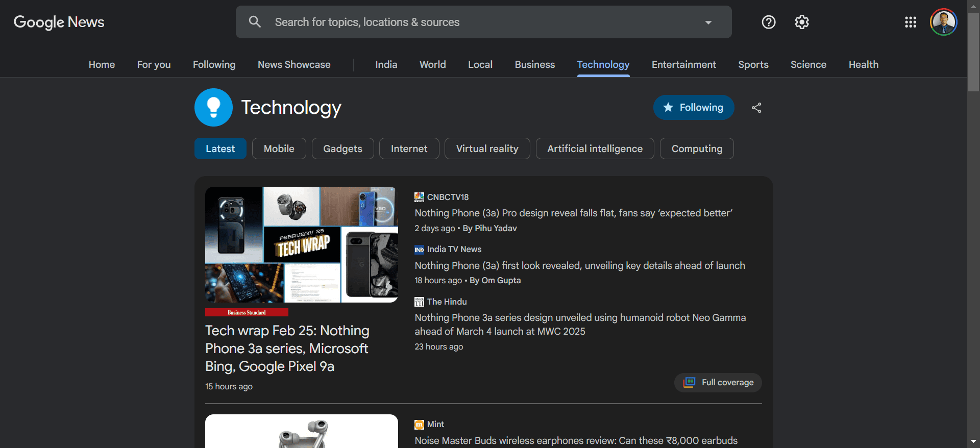980x448 pixels.
Task: Click the Business Standard source badge
Action: [x=247, y=312]
